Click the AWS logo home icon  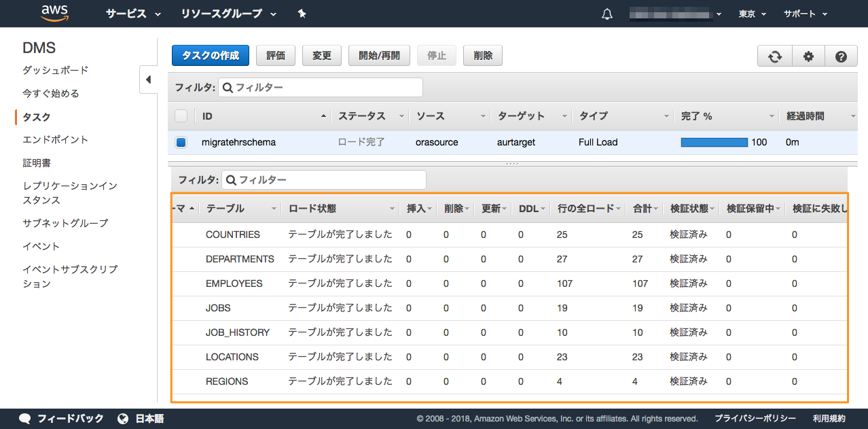pyautogui.click(x=55, y=13)
